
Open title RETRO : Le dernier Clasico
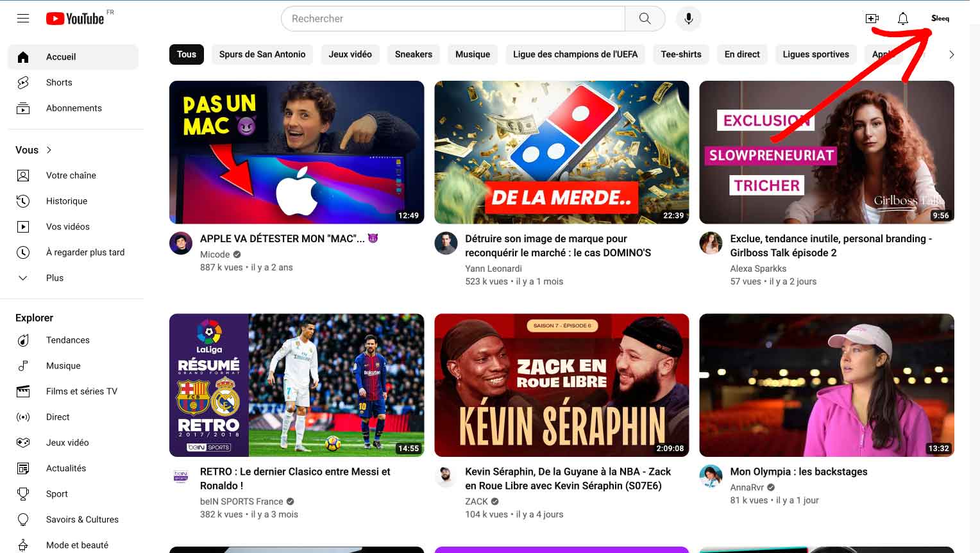click(x=295, y=479)
